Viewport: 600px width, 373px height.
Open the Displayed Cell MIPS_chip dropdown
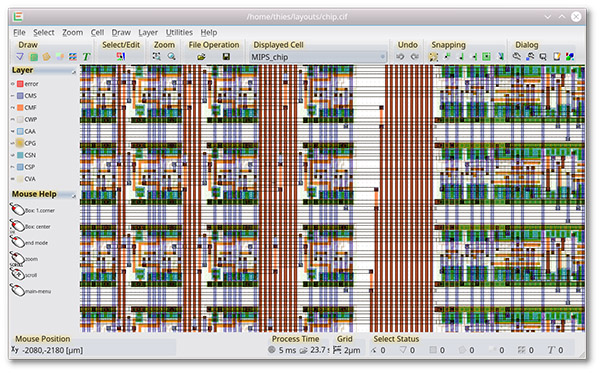[318, 57]
